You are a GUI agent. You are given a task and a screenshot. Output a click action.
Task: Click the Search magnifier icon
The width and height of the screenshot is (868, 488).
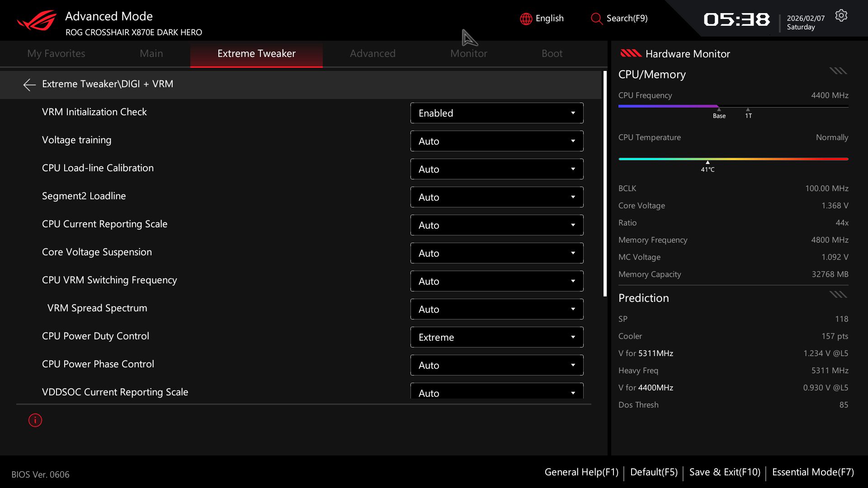(596, 19)
